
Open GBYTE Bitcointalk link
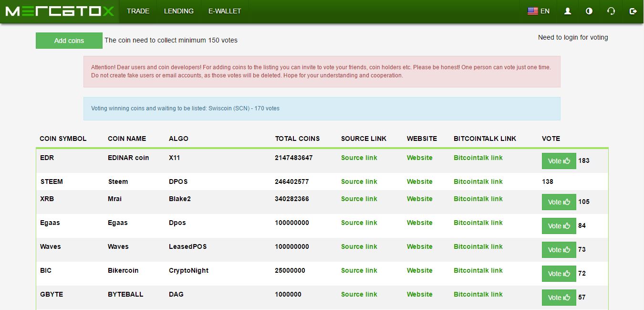(x=478, y=294)
